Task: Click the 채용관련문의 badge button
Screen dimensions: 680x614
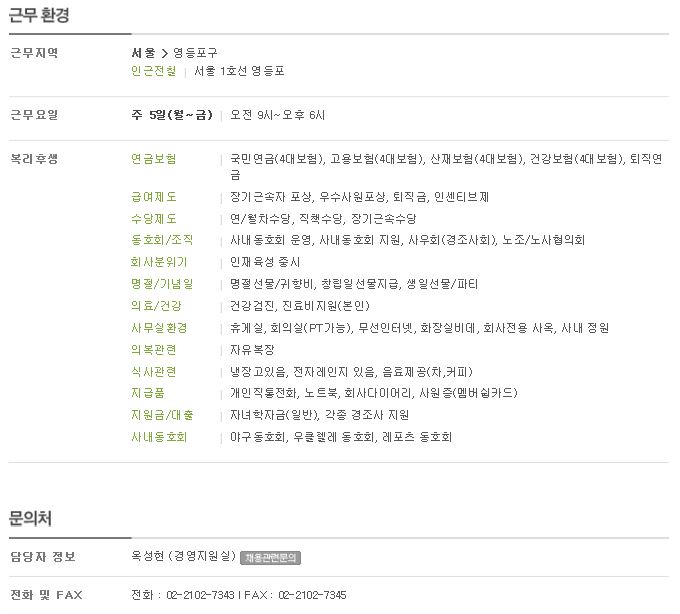Action: [270, 558]
